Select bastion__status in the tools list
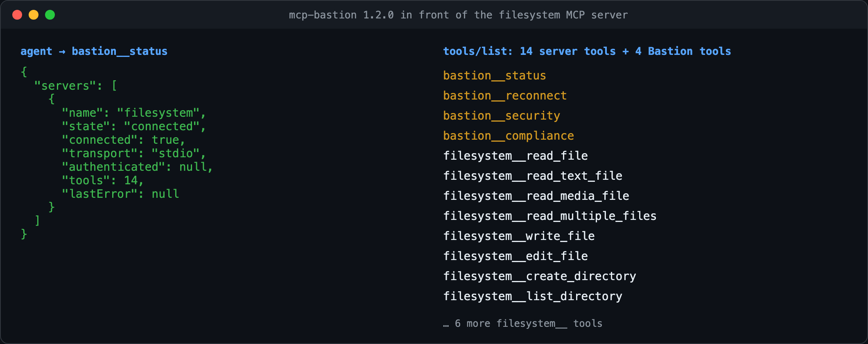The height and width of the screenshot is (344, 868). pyautogui.click(x=495, y=76)
